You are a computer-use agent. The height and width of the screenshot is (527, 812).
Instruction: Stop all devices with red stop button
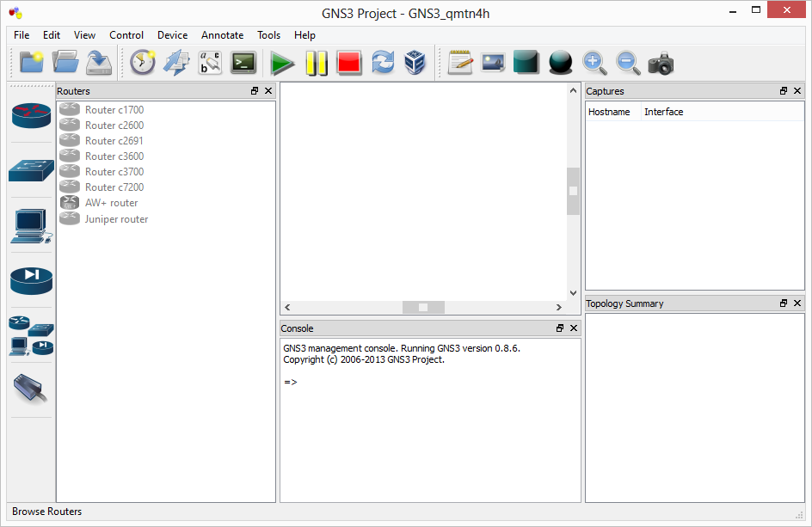[349, 63]
